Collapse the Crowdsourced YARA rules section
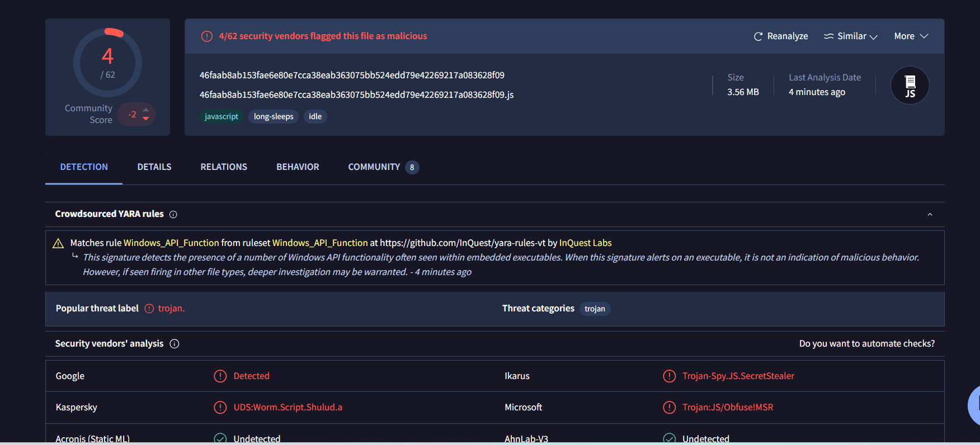Image resolution: width=980 pixels, height=445 pixels. pyautogui.click(x=930, y=215)
